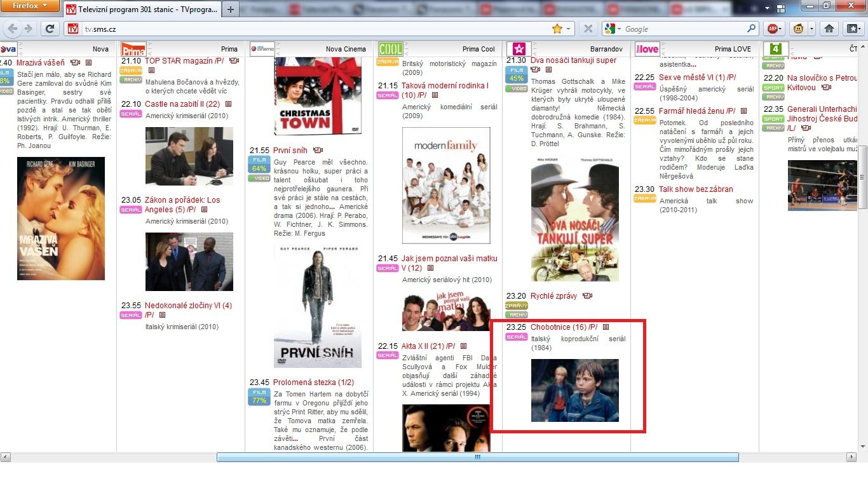Open Castle na zabití II (22) link

pyautogui.click(x=182, y=104)
